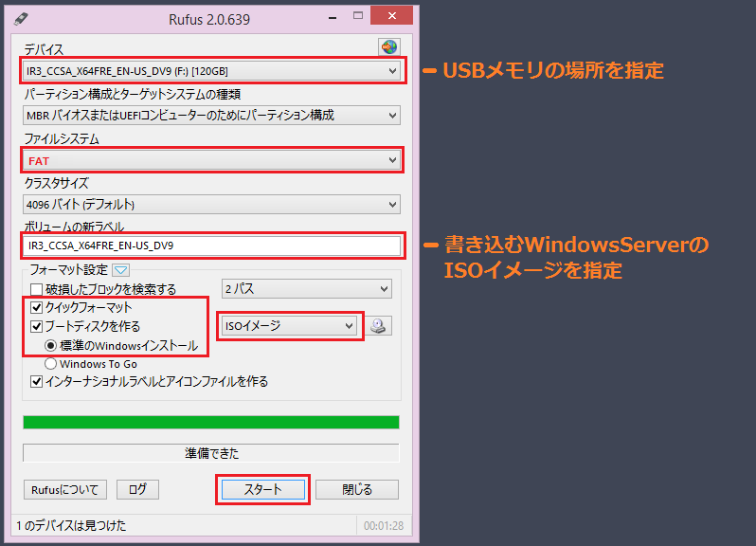Open the ISOイメージ boot type dropdown
The image size is (756, 546).
tap(289, 326)
